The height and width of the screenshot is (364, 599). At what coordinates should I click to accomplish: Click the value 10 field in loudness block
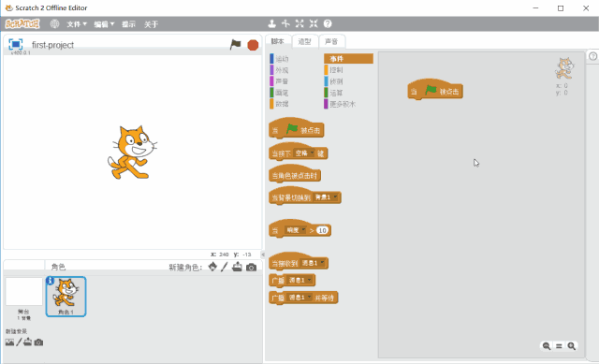pos(322,230)
